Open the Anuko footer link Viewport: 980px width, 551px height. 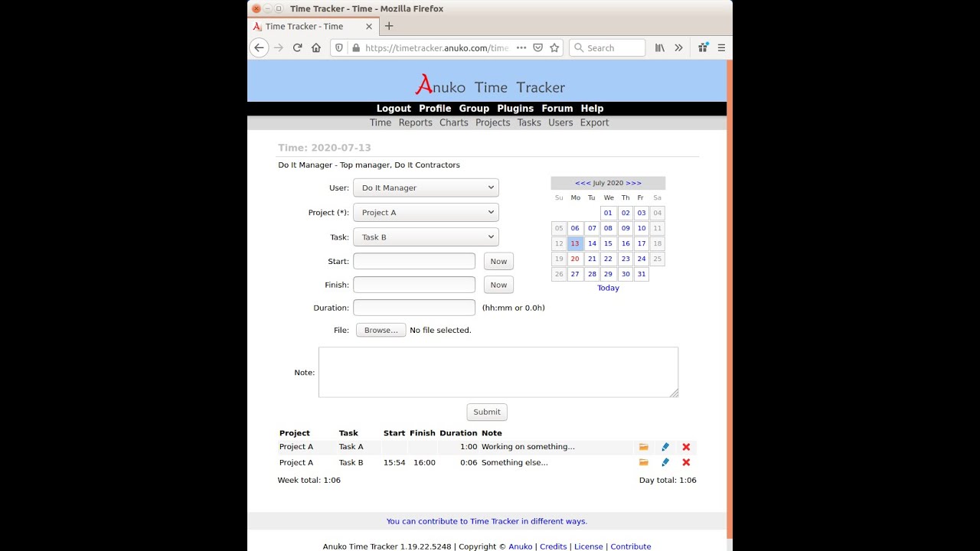[521, 546]
